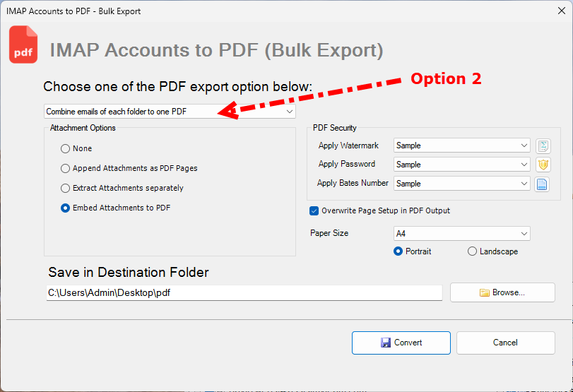Select Embed Attachments to PDF

(66, 208)
